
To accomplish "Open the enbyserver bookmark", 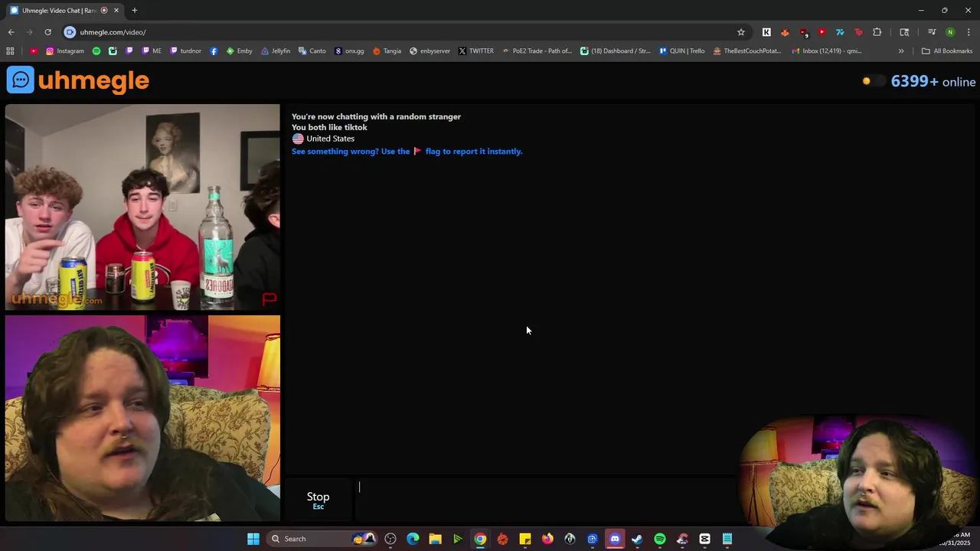I will tap(430, 51).
